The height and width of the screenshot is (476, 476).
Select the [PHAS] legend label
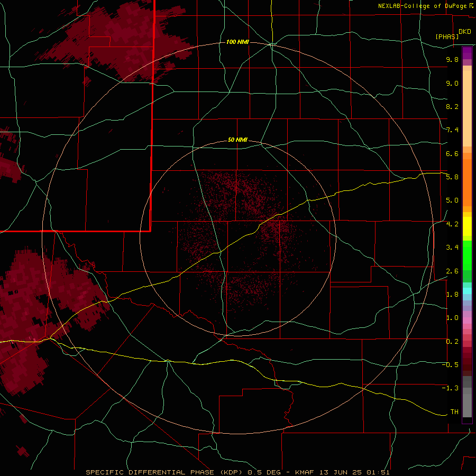click(447, 36)
